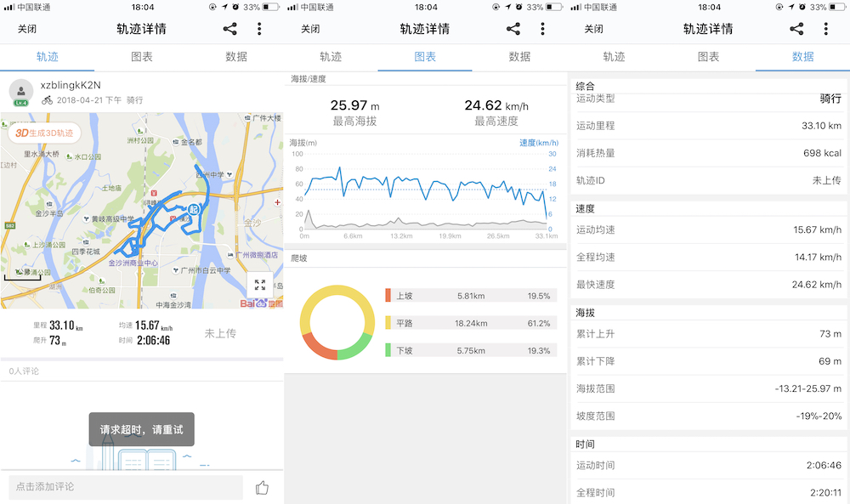
Task: Select 图表 tab in left screen
Action: (x=141, y=57)
